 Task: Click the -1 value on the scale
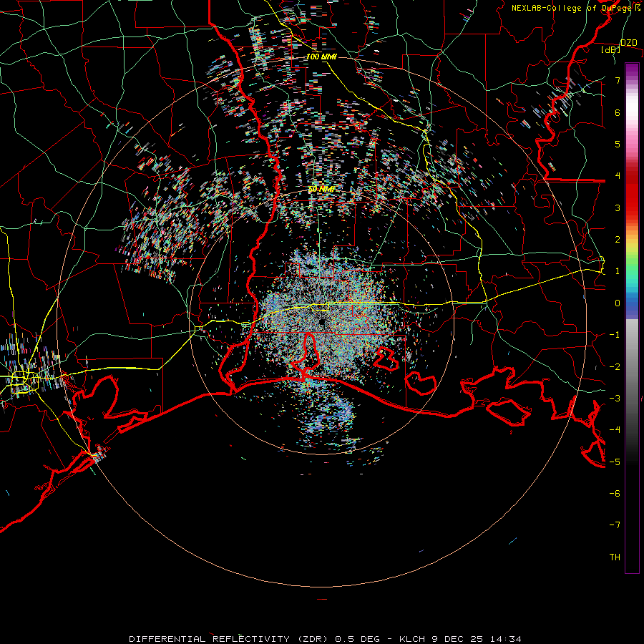[x=615, y=335]
